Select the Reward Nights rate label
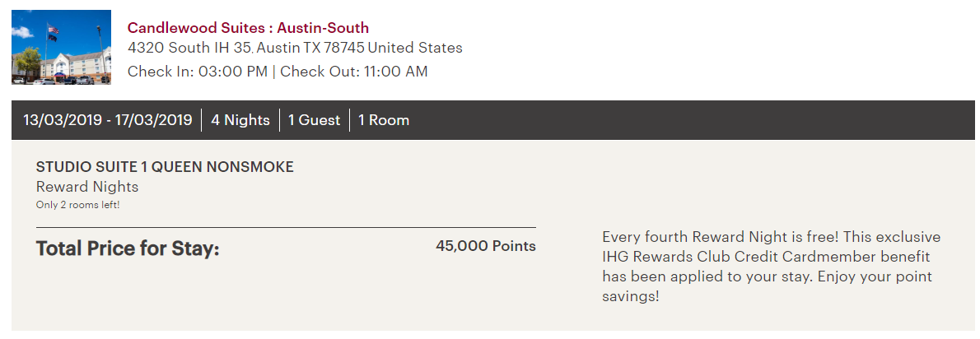The height and width of the screenshot is (339, 980). pos(87,187)
